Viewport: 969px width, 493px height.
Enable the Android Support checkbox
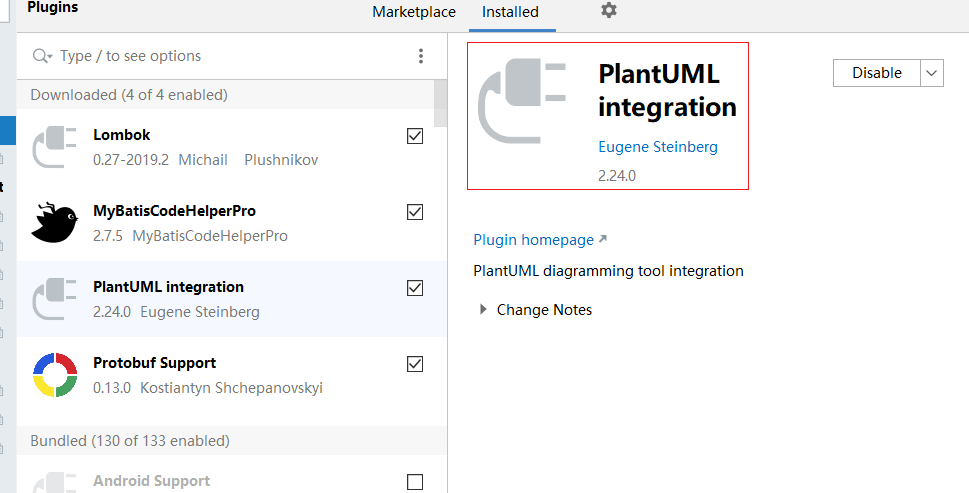click(415, 482)
